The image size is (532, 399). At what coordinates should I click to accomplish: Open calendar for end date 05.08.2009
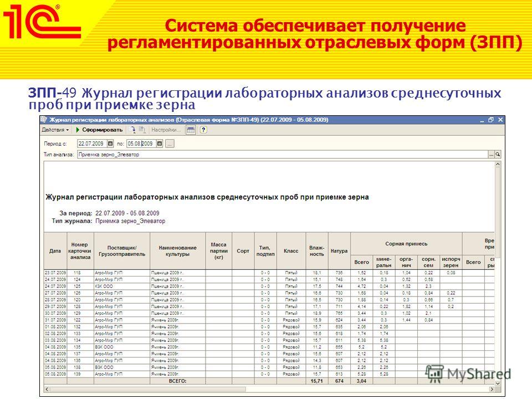(x=160, y=144)
